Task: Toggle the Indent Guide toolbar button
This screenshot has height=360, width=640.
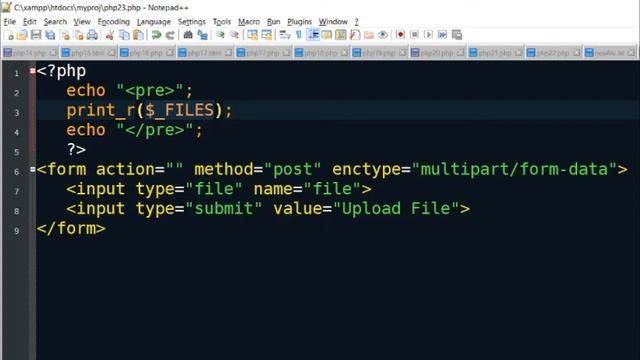Action: [x=313, y=35]
